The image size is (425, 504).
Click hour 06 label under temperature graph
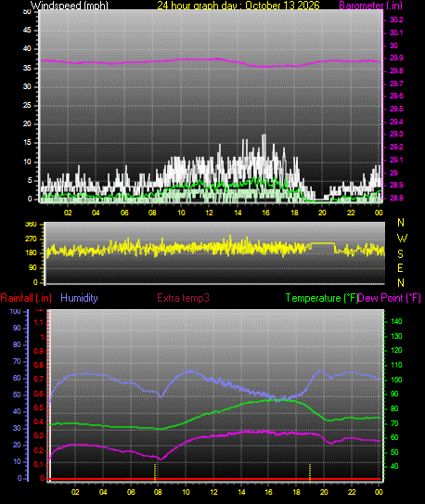tap(131, 492)
